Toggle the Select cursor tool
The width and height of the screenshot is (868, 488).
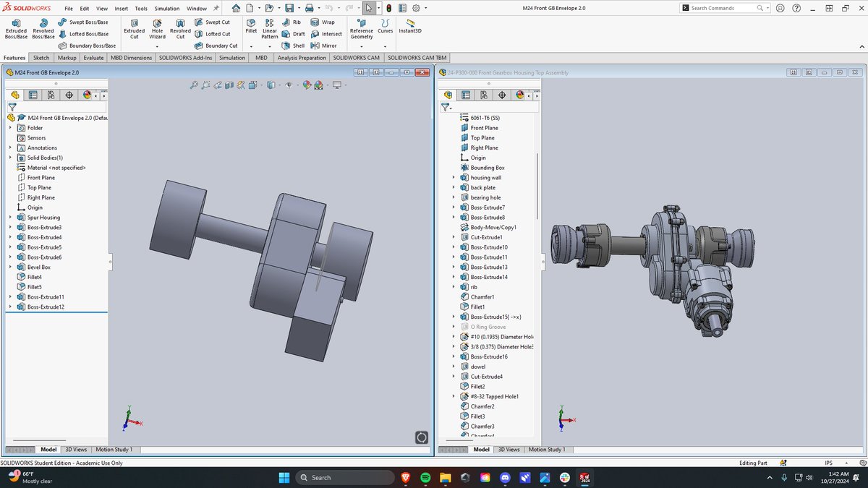point(369,8)
